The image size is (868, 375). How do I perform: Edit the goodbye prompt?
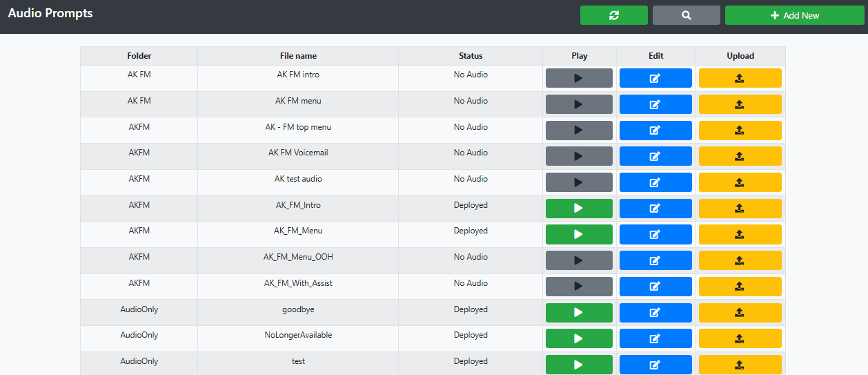pyautogui.click(x=655, y=313)
